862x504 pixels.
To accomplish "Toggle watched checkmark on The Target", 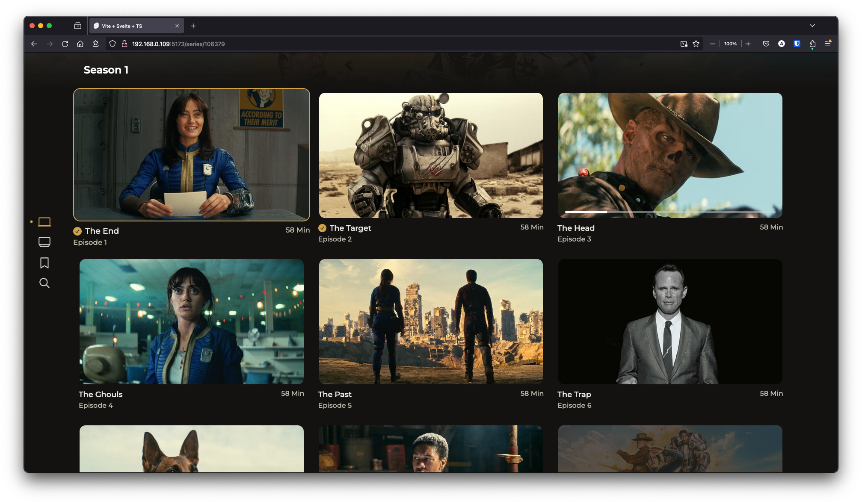I will 323,228.
